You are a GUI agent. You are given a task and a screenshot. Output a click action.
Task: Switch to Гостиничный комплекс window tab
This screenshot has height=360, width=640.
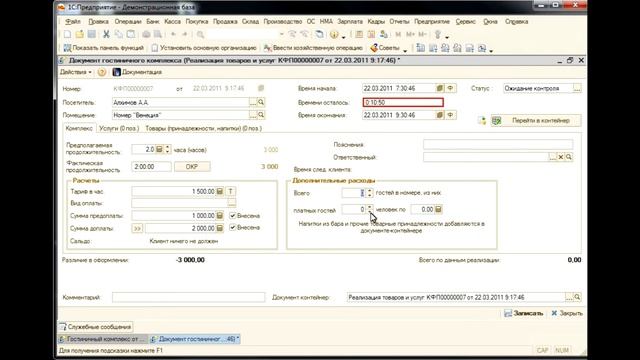[x=102, y=339]
